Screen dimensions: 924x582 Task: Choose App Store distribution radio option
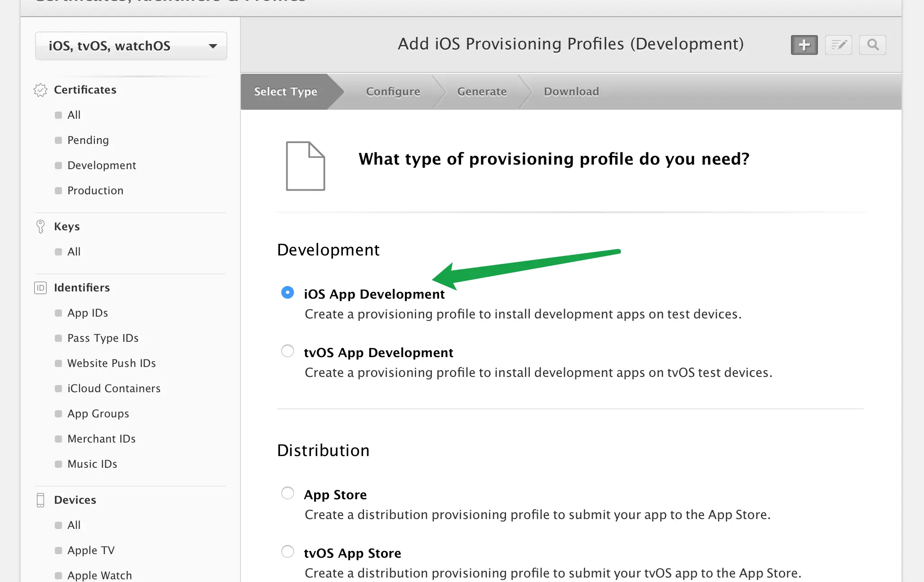point(288,493)
